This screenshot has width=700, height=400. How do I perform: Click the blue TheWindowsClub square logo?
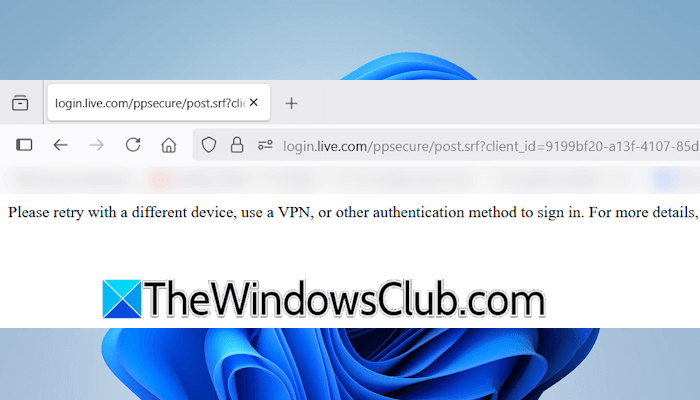[x=122, y=299]
